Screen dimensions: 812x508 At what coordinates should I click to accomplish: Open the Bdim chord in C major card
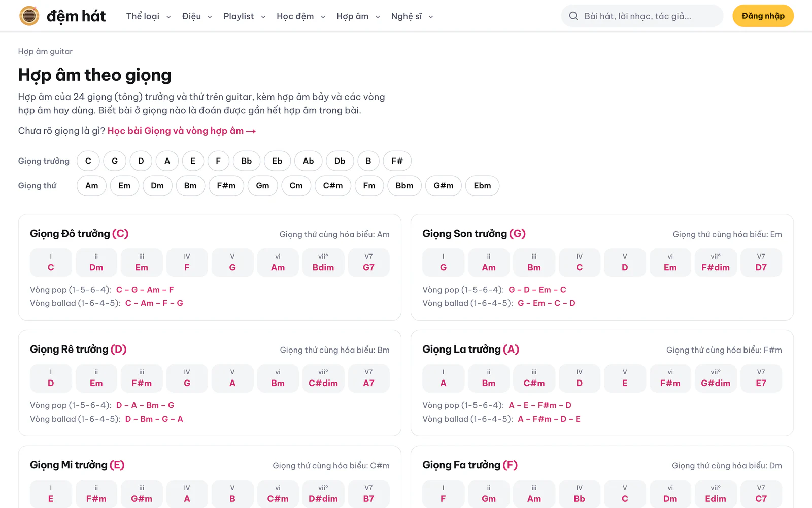coord(323,263)
